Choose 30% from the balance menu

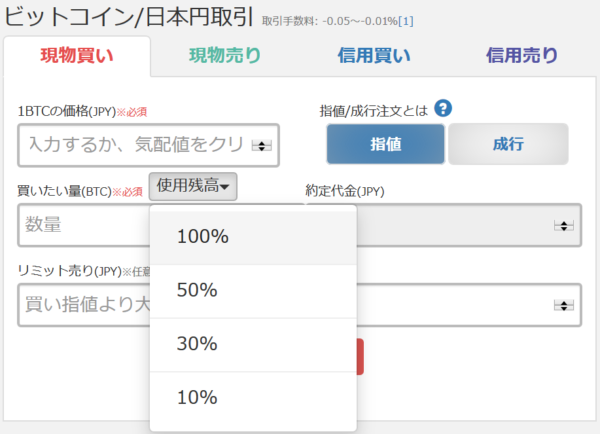point(253,344)
